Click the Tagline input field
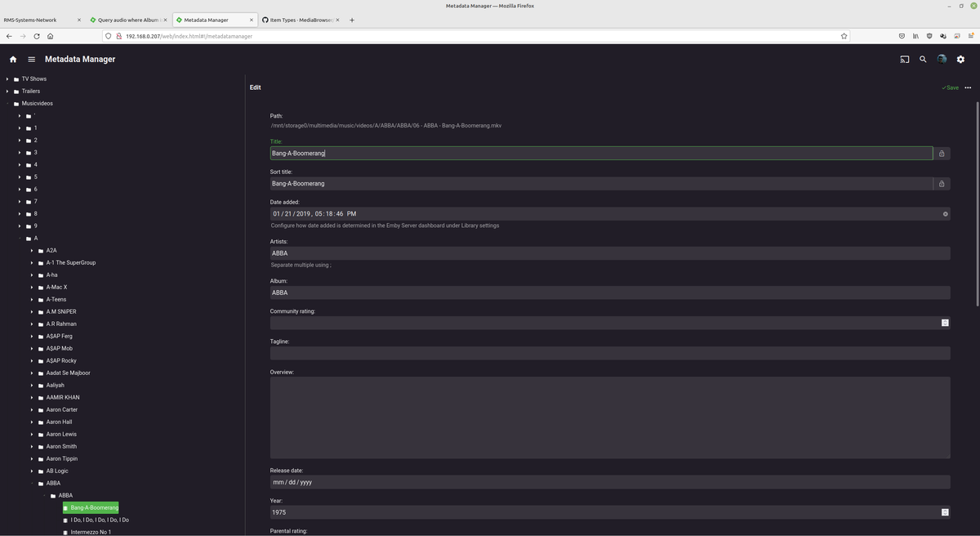Screen dimensions: 980x536 (x=610, y=353)
